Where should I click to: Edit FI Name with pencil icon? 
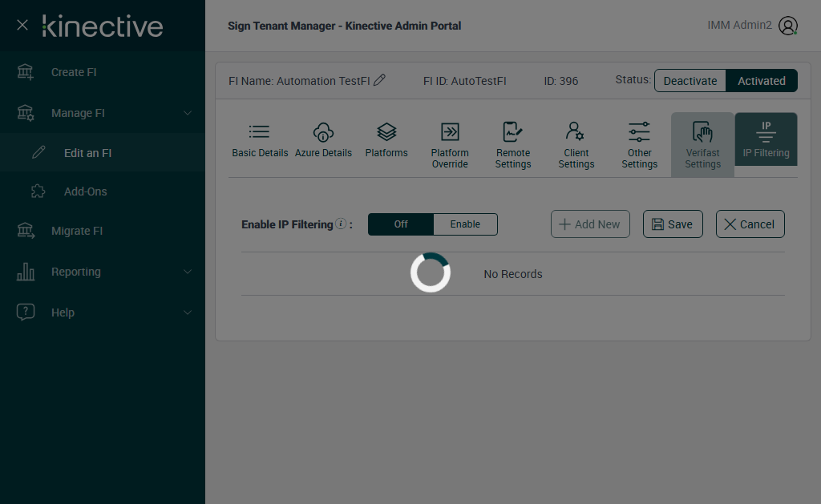379,80
